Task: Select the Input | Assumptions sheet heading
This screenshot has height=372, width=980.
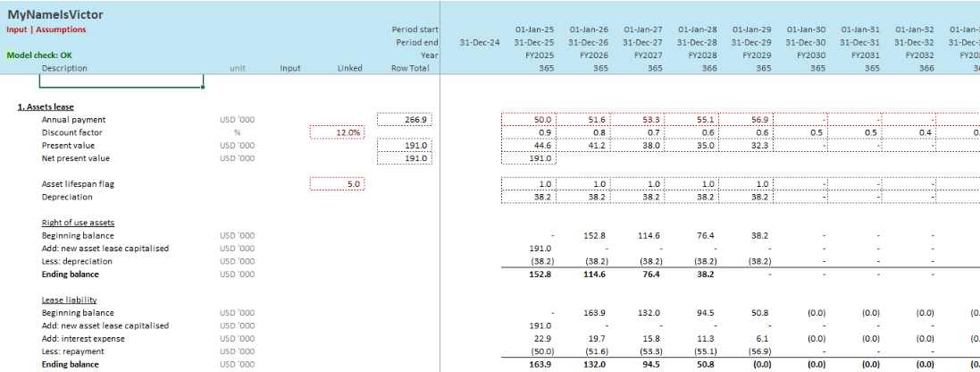Action: click(46, 30)
